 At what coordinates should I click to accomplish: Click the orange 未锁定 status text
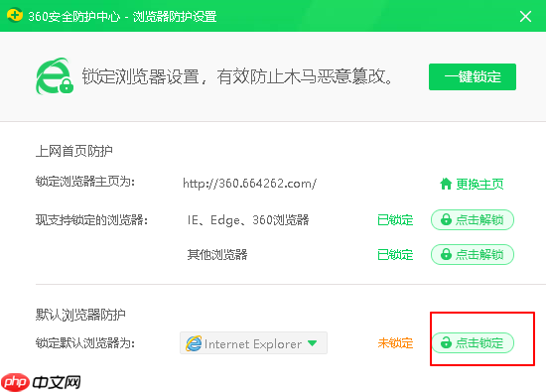[395, 343]
